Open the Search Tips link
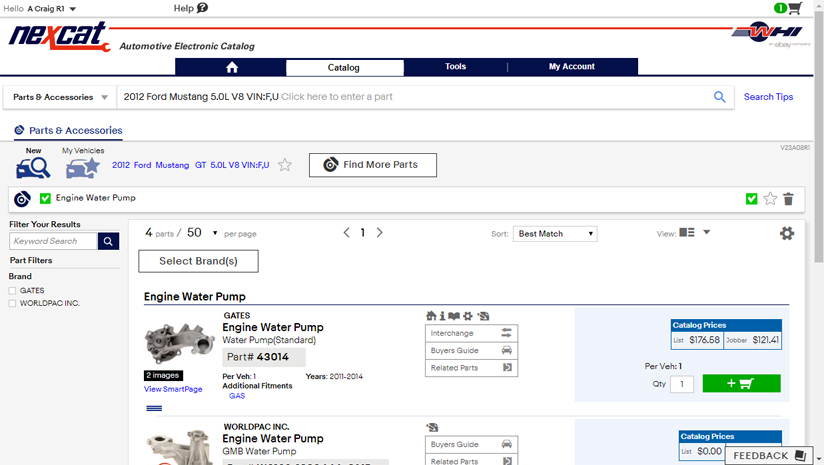The width and height of the screenshot is (824, 465). [x=768, y=97]
